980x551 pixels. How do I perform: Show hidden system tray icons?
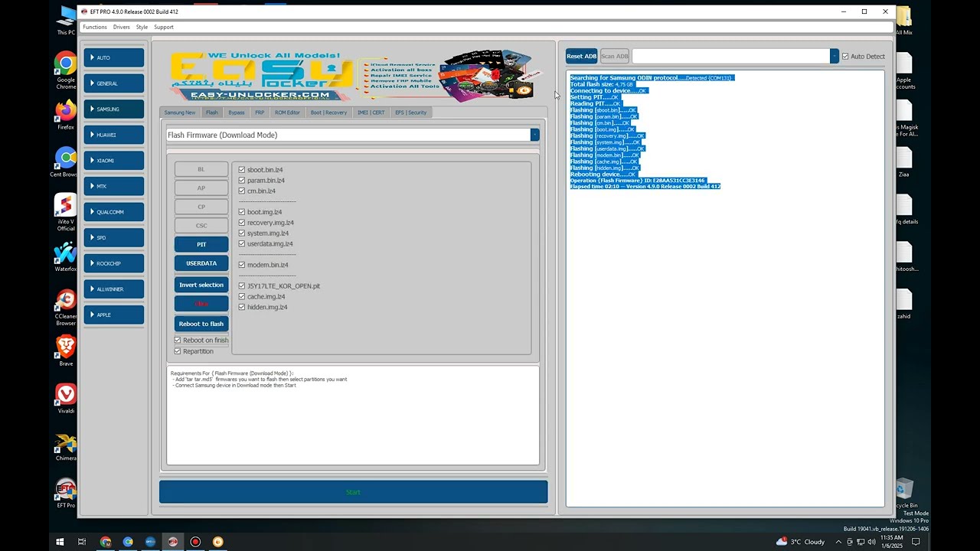click(x=838, y=542)
